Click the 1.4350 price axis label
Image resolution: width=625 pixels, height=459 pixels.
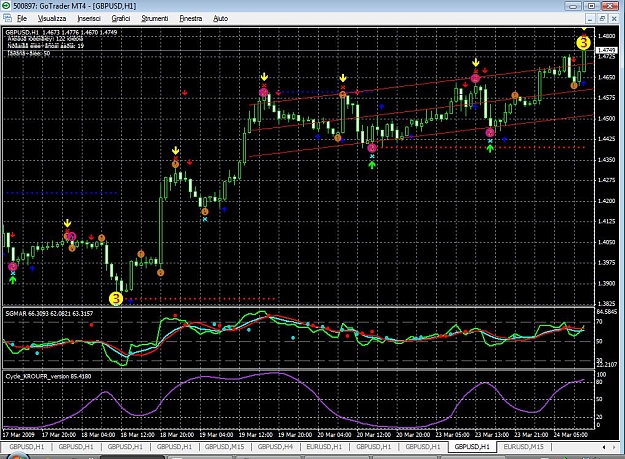pyautogui.click(x=606, y=159)
